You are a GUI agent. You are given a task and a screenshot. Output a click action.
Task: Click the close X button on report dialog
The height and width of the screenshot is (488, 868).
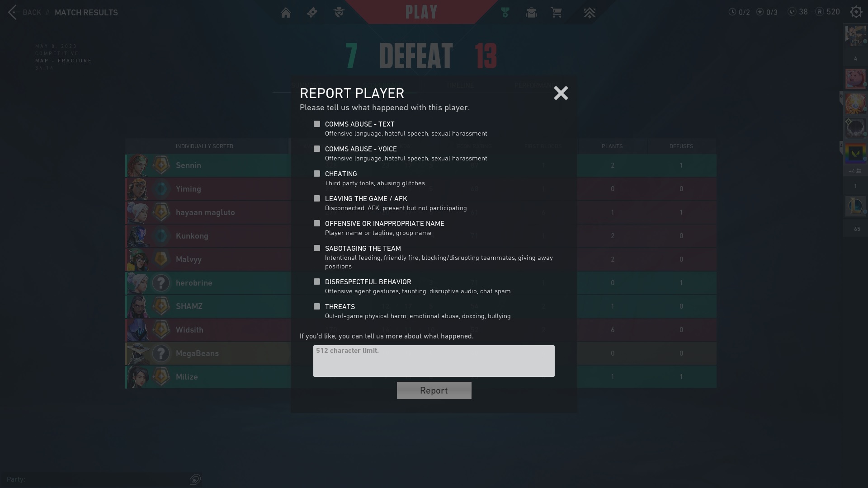tap(561, 93)
